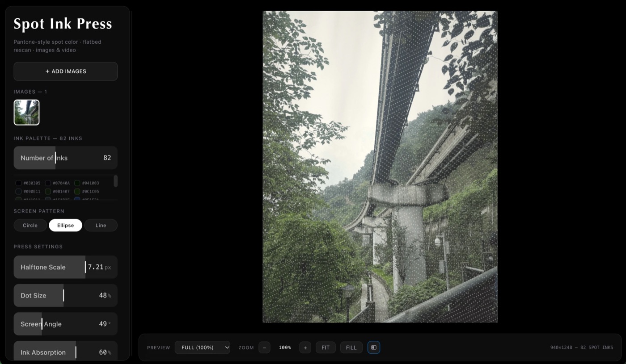Image resolution: width=626 pixels, height=364 pixels.
Task: Select the Ellipse screen pattern
Action: coord(65,226)
